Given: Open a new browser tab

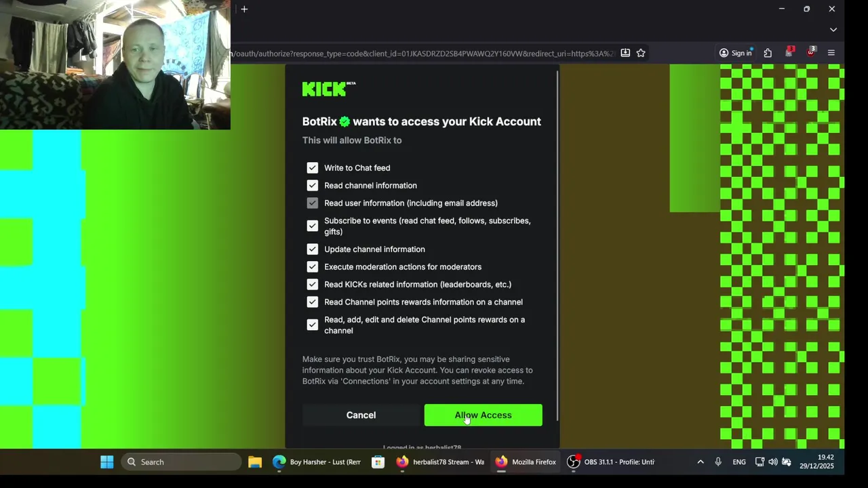Looking at the screenshot, I should tap(244, 9).
